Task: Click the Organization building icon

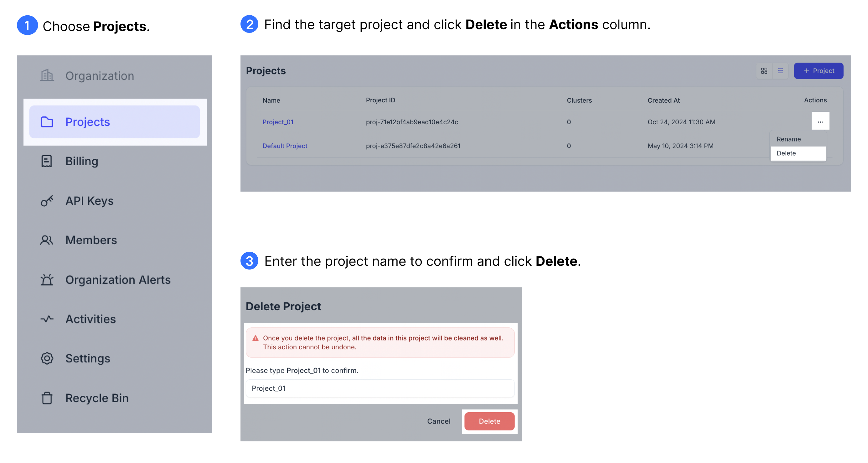Action: click(47, 75)
